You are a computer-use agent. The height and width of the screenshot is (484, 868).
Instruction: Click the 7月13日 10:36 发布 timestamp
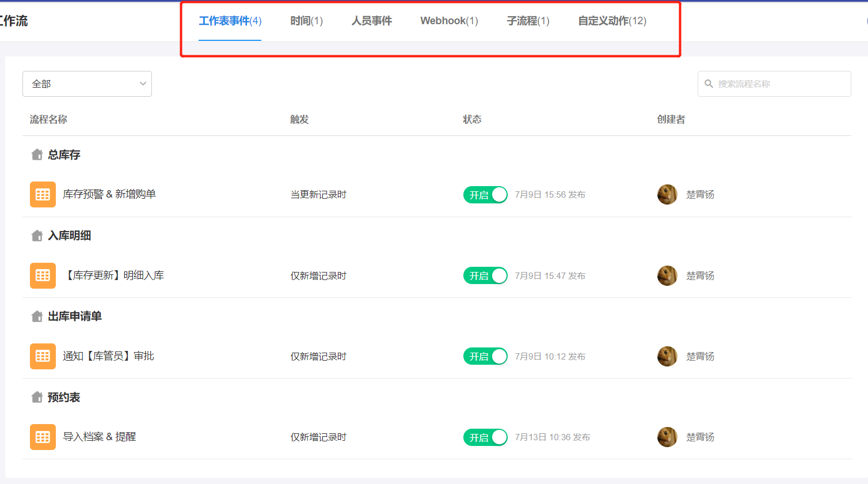553,437
